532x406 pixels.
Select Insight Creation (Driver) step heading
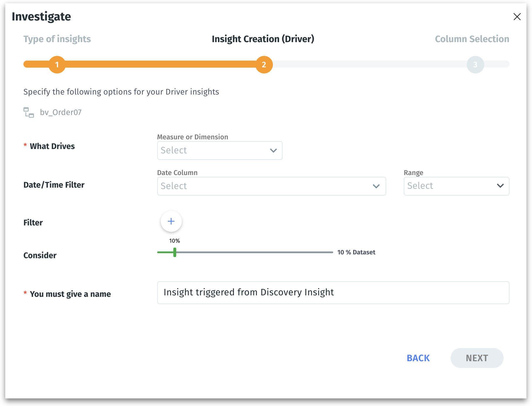[263, 39]
